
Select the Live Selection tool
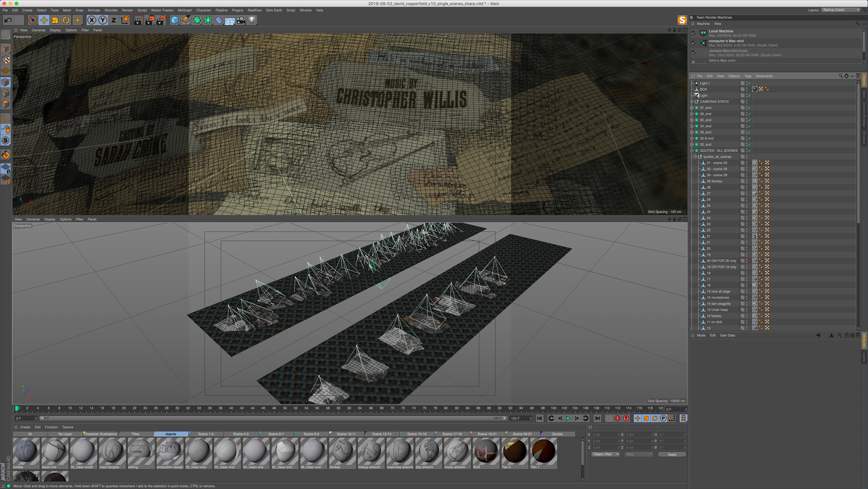[x=33, y=20]
